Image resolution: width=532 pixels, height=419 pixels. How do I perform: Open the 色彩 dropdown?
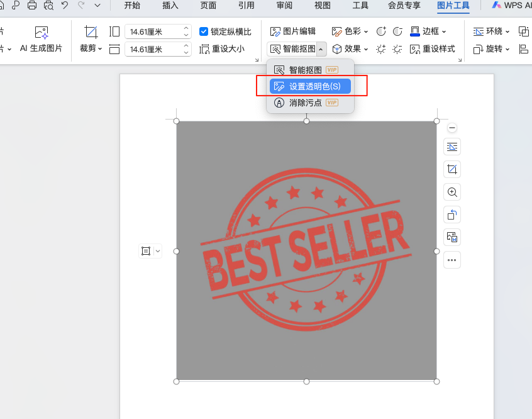pos(350,31)
